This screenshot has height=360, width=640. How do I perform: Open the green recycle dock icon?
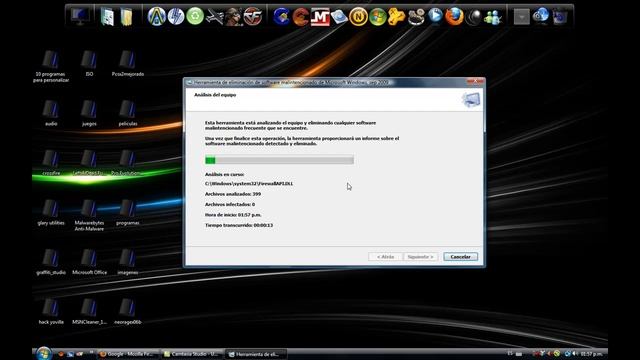(x=195, y=17)
